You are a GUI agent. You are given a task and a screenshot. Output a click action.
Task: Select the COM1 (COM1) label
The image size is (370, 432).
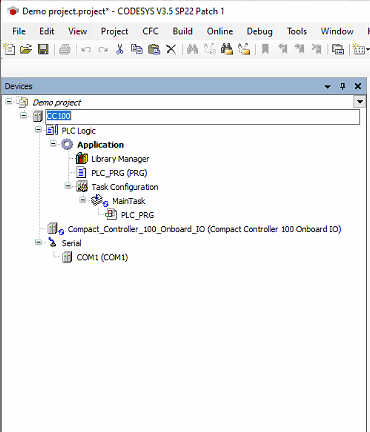[102, 257]
